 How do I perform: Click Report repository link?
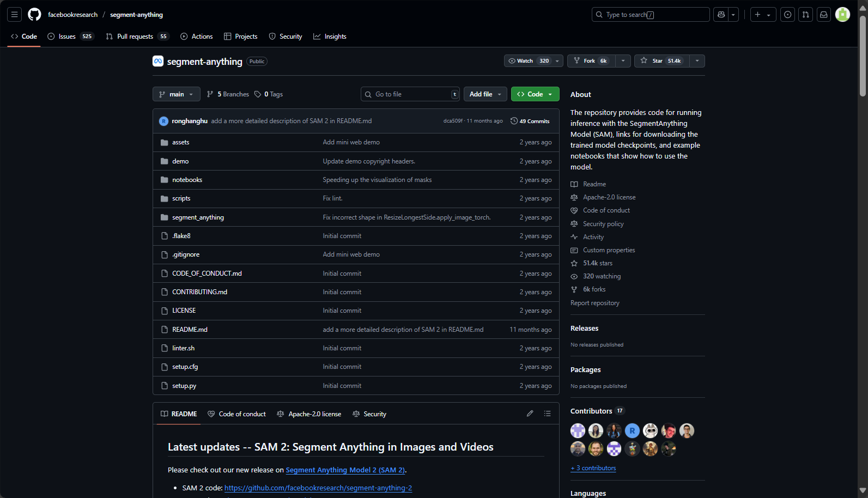[x=595, y=303]
